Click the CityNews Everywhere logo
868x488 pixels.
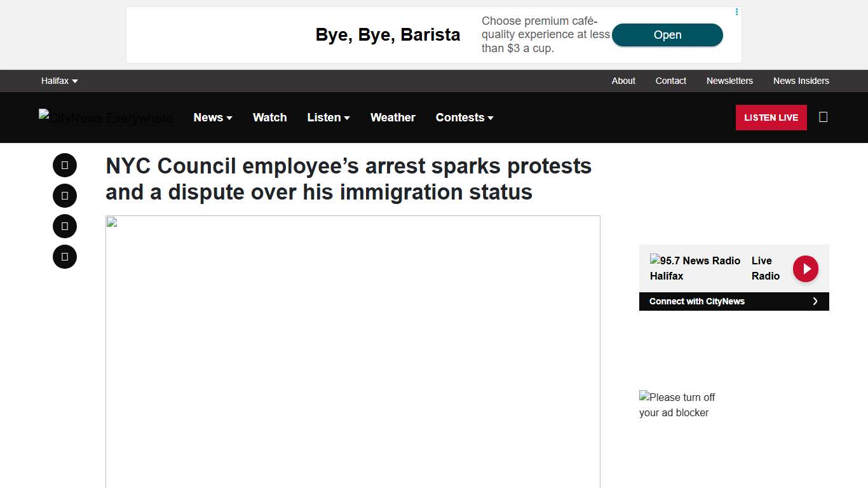(x=105, y=118)
